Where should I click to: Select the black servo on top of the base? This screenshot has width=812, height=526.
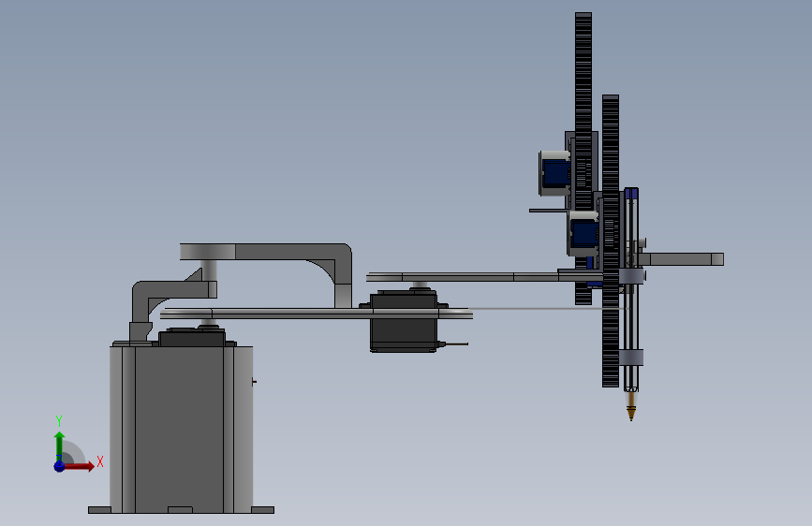(192, 338)
